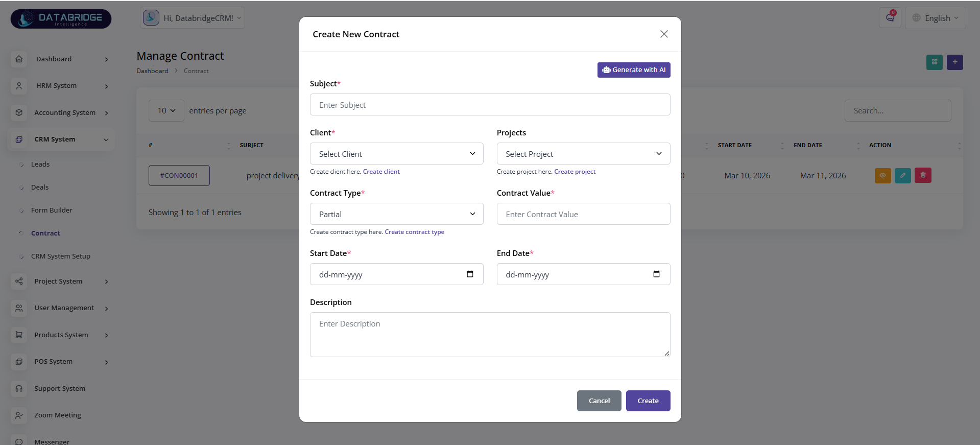Focus the Enter Contract Value field
The width and height of the screenshot is (980, 445).
583,214
